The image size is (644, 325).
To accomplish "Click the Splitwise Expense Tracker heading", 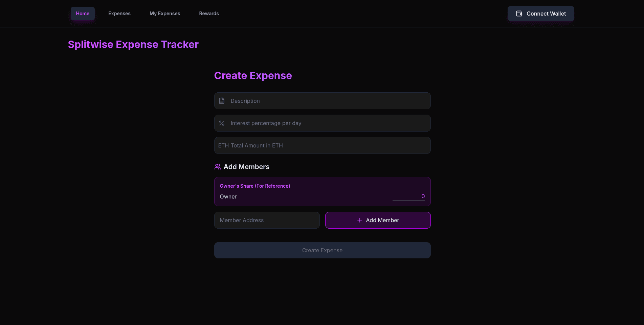I will (x=133, y=44).
